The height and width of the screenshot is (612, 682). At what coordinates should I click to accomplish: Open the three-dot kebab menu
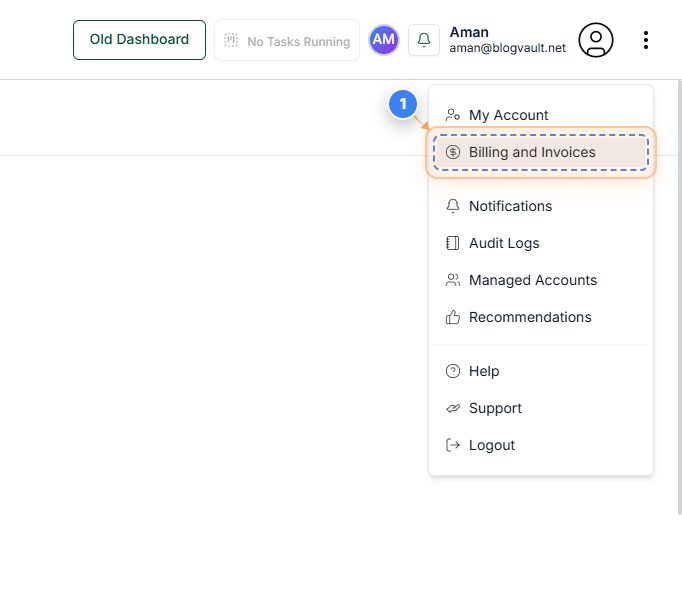coord(646,40)
